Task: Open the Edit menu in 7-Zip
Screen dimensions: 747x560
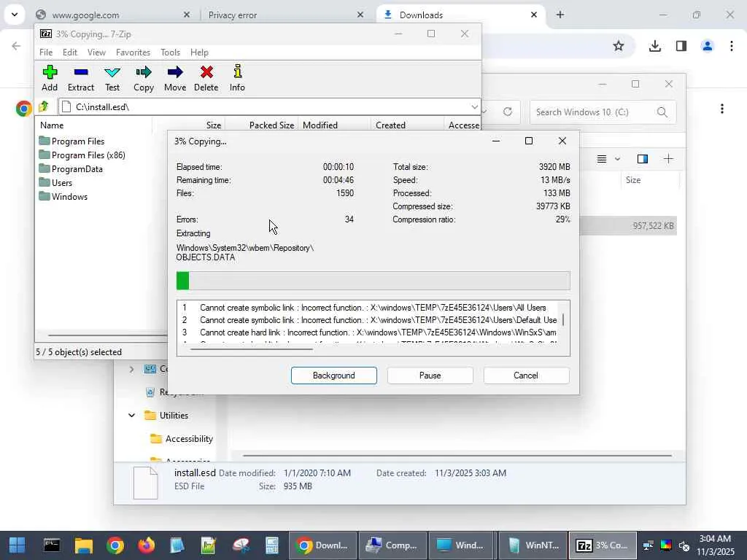Action: point(69,52)
